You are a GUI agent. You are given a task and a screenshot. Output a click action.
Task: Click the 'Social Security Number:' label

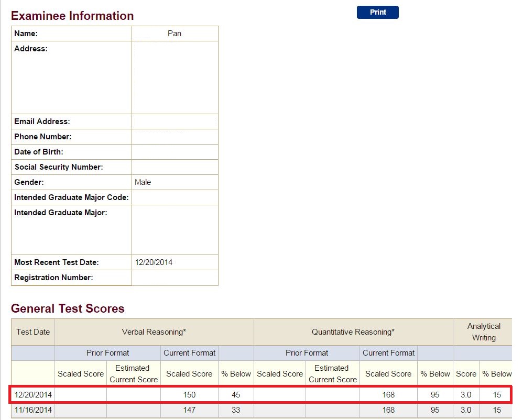coord(59,167)
